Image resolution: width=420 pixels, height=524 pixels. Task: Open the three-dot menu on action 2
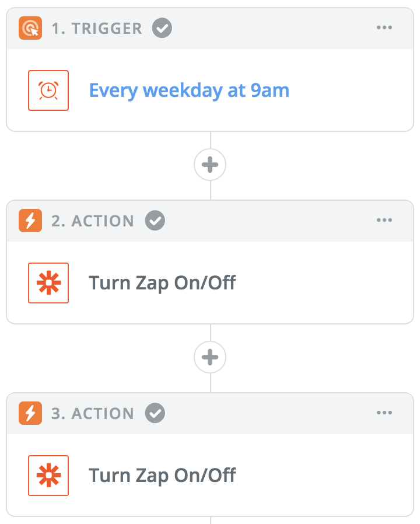coord(384,220)
